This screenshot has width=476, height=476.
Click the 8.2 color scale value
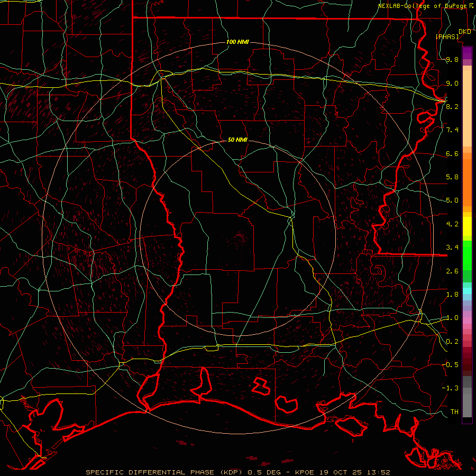tap(452, 106)
